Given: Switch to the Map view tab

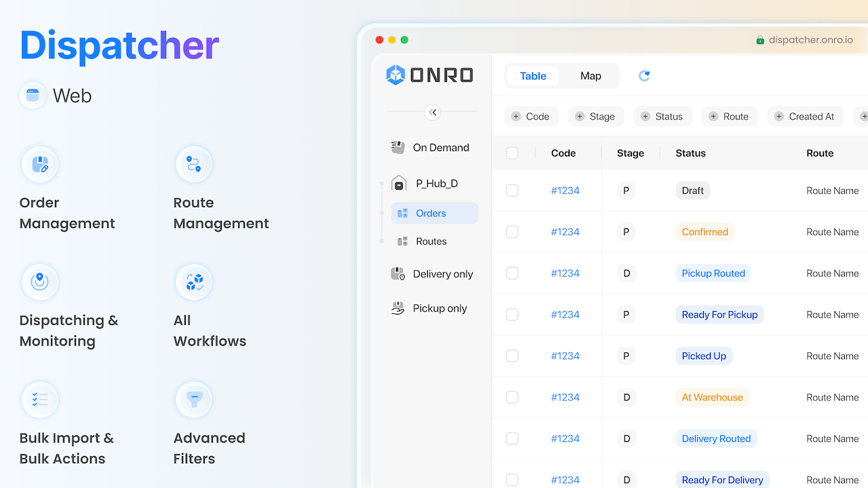Looking at the screenshot, I should pyautogui.click(x=591, y=76).
